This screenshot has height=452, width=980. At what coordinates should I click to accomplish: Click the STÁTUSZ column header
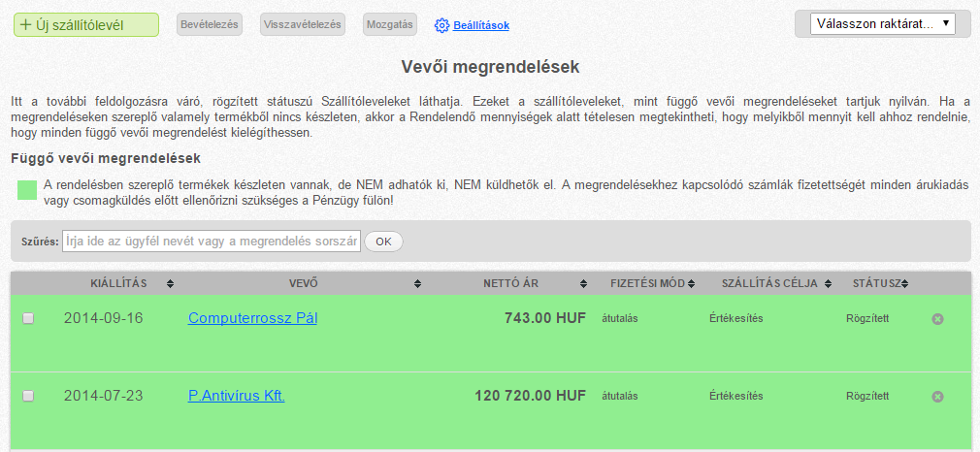[x=876, y=283]
